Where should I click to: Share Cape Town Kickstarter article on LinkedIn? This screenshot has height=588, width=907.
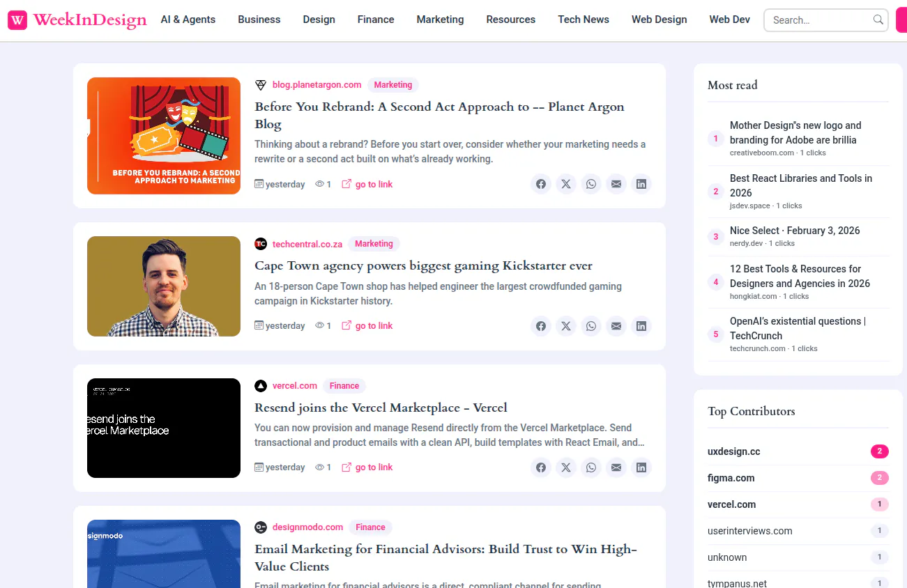tap(641, 325)
